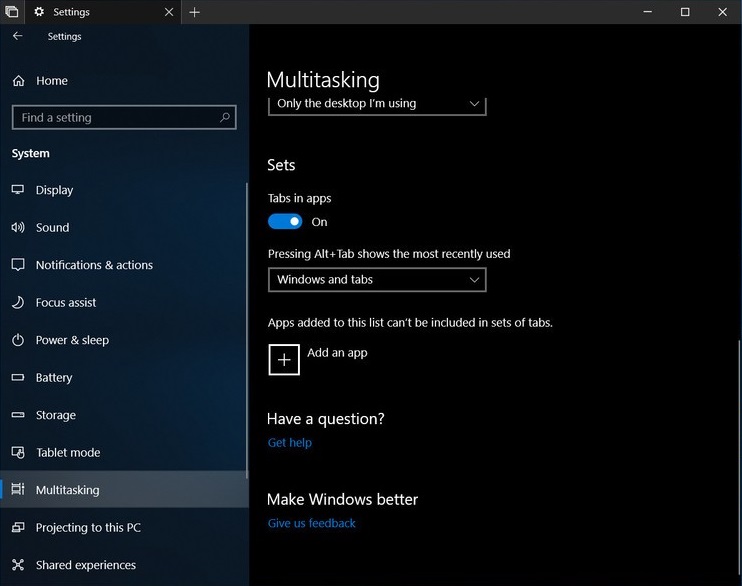Maximize the Settings window
This screenshot has width=742, height=586.
click(x=685, y=12)
